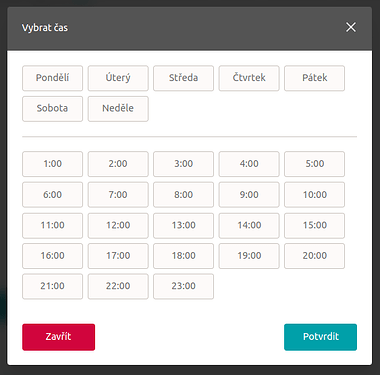The width and height of the screenshot is (380, 375).
Task: Select the 17:00 time slot
Action: 118,256
